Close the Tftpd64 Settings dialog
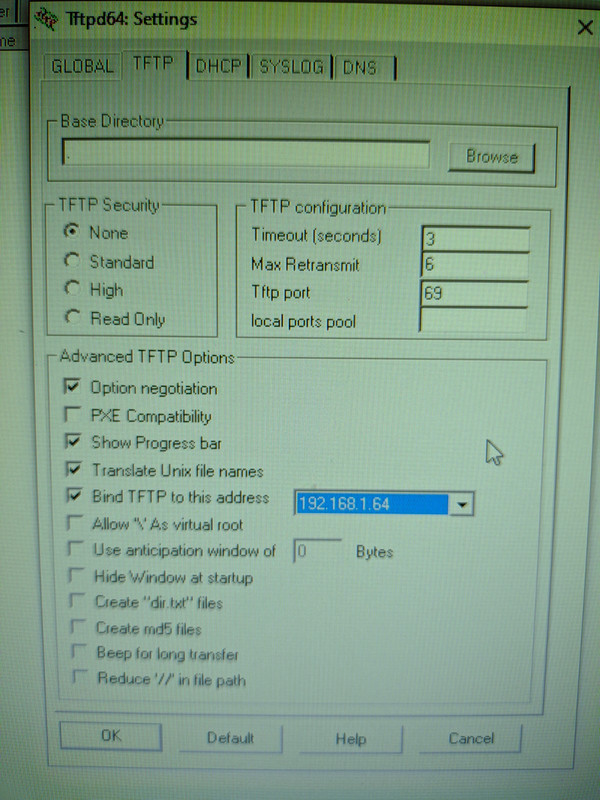 pyautogui.click(x=585, y=27)
